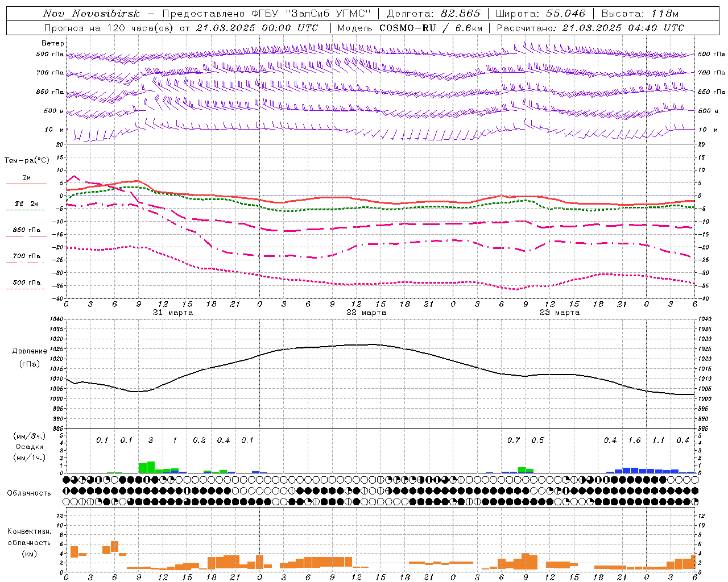Click the (мм/3ч.) precipitation unit label
This screenshot has width=728, height=582.
[30, 436]
